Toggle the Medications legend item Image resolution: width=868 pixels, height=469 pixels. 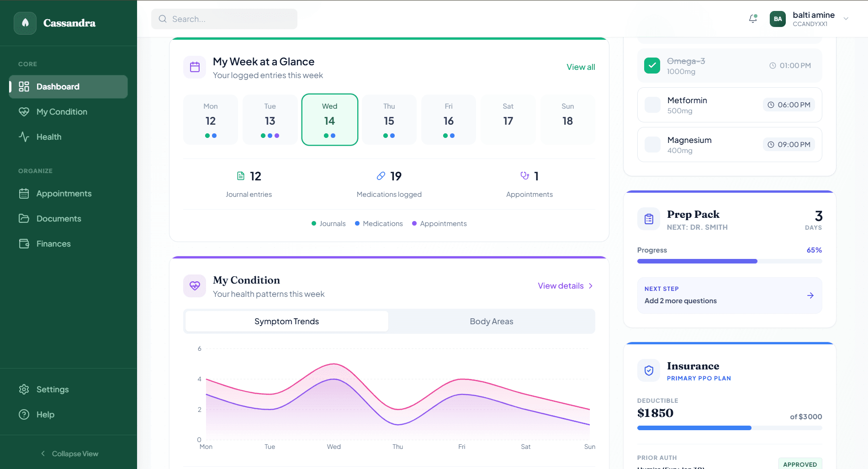[x=379, y=223]
